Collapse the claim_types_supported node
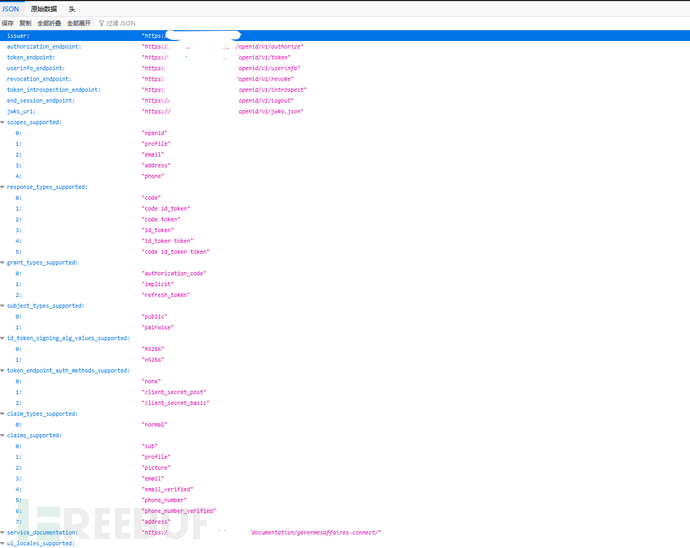 click(x=3, y=414)
